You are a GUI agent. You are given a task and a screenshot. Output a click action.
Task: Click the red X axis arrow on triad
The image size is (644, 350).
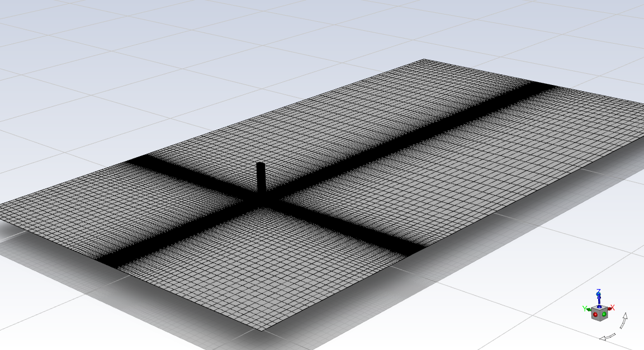click(609, 309)
